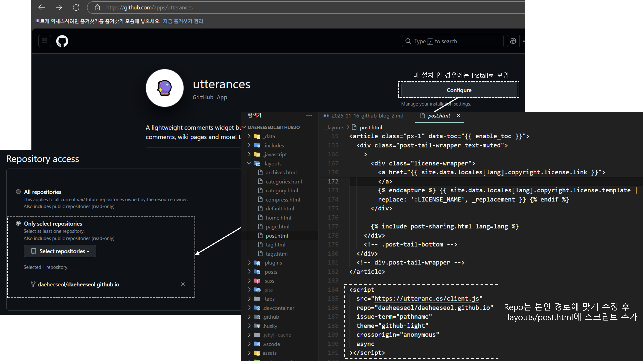The image size is (644, 361).
Task: Click the code line theme="github-light"
Action: tap(392, 326)
